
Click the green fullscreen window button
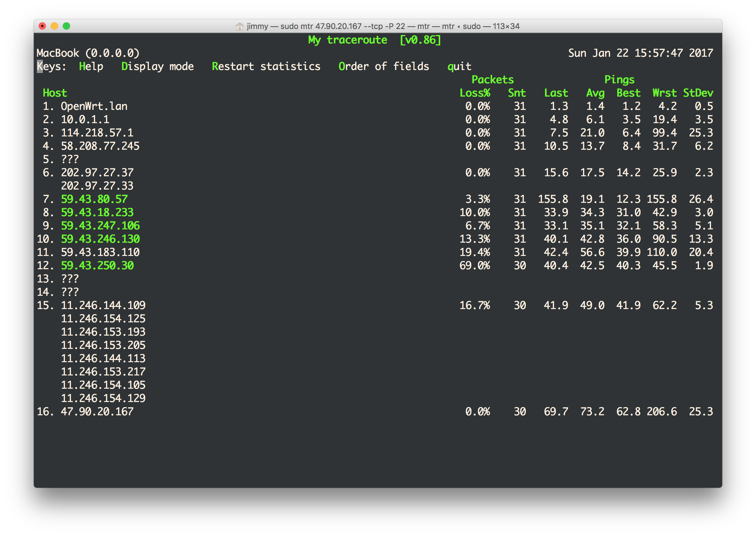[x=66, y=26]
